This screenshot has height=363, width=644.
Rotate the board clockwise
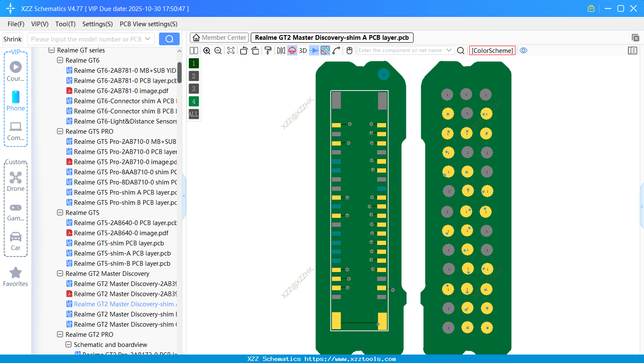click(255, 51)
